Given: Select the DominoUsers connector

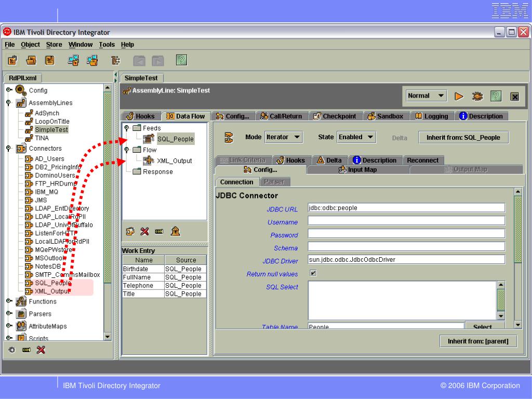Looking at the screenshot, I should [x=55, y=175].
